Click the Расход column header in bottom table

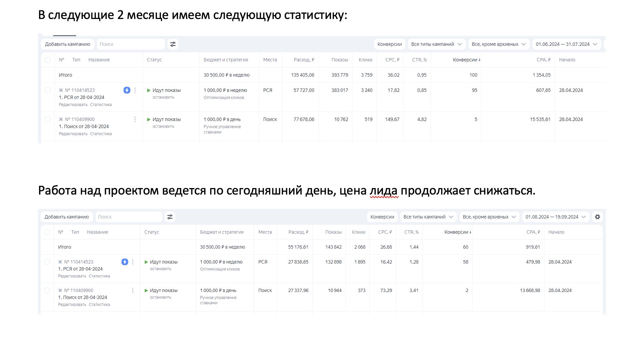298,232
